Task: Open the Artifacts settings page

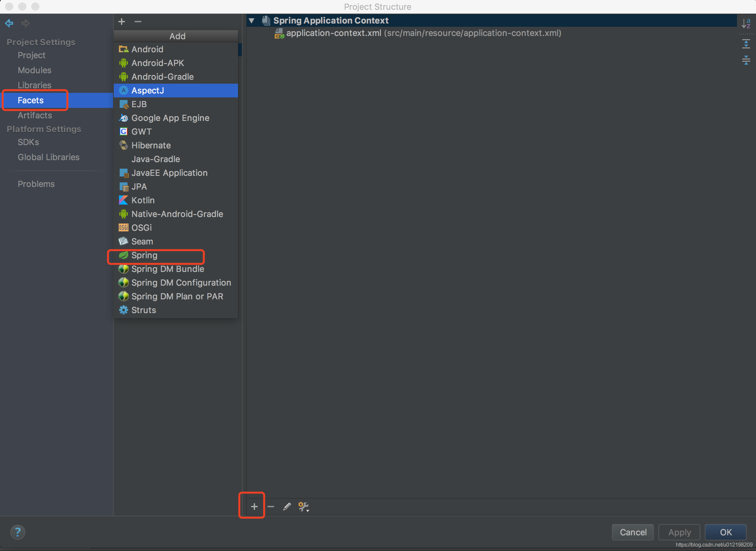Action: point(35,115)
